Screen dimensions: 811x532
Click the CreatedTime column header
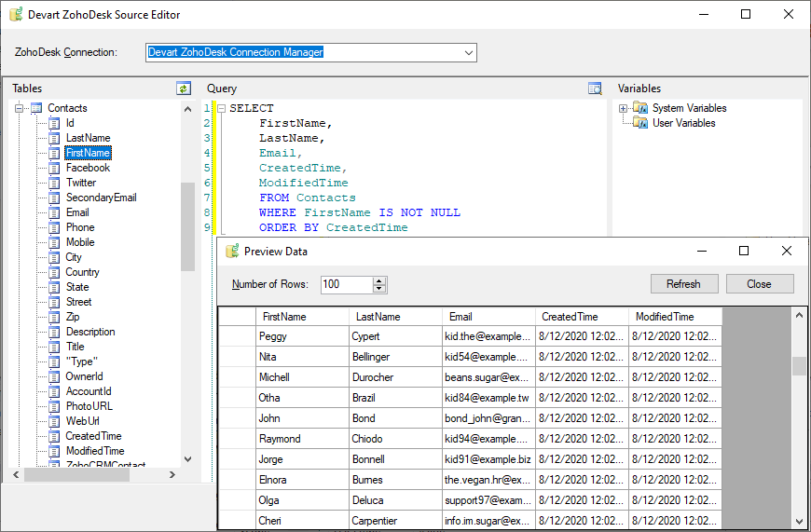[570, 317]
